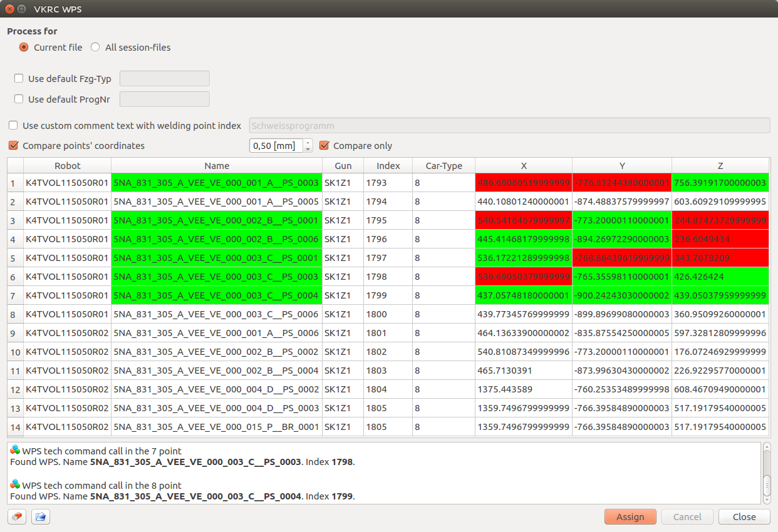This screenshot has width=778, height=532.
Task: Click the WPS icon beside '8 point' log entry
Action: [x=15, y=485]
